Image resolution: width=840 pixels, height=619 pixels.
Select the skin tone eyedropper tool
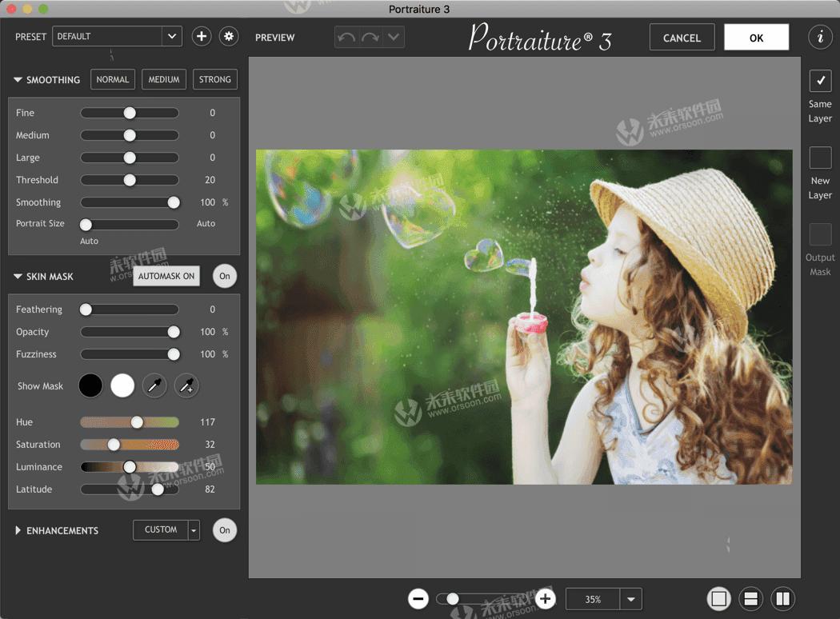pos(154,385)
